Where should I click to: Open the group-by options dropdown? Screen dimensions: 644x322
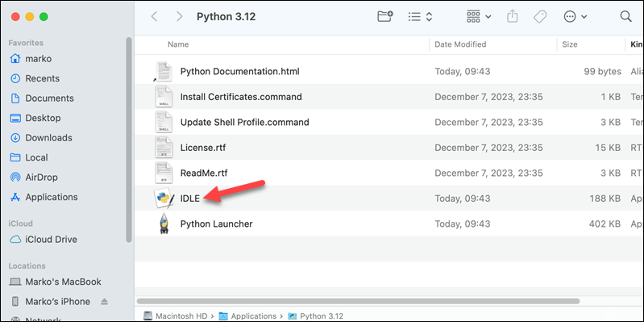[x=479, y=16]
